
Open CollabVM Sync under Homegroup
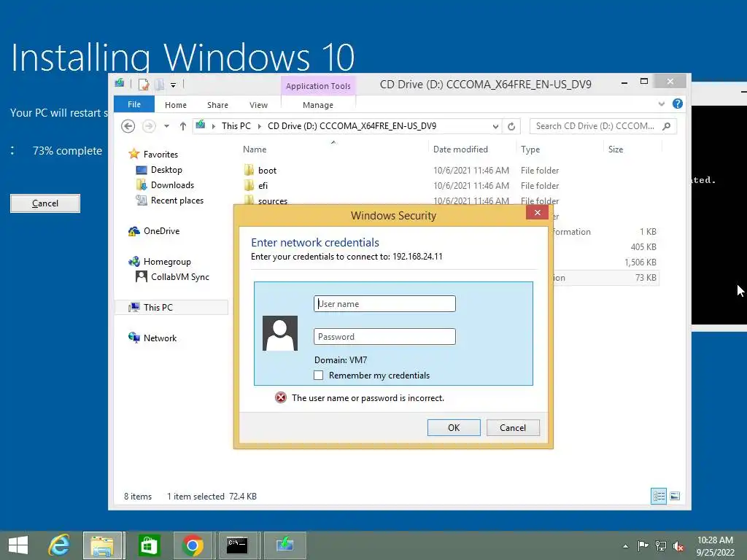[x=180, y=276]
